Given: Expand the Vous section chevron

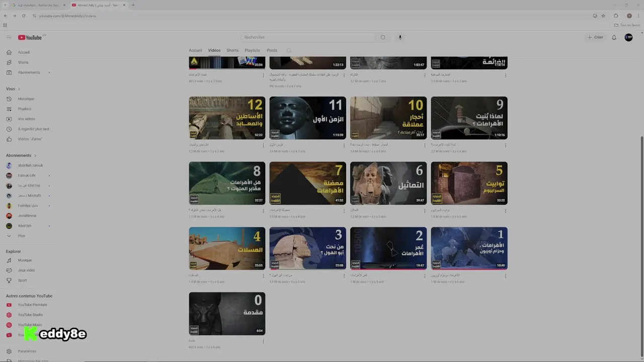Looking at the screenshot, I should (19, 89).
